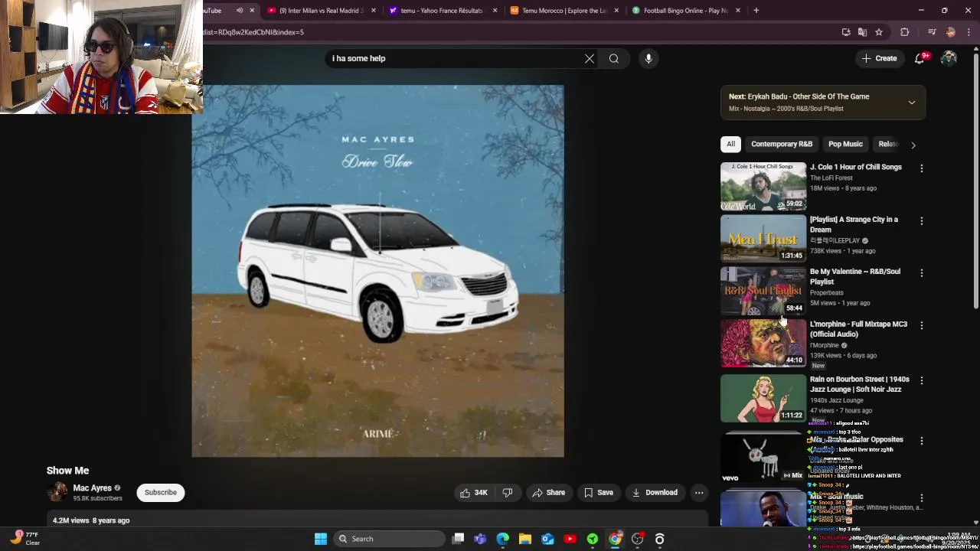Open J. Cole 1 Hour of Chill Songs thumbnail
The width and height of the screenshot is (980, 551).
[763, 186]
